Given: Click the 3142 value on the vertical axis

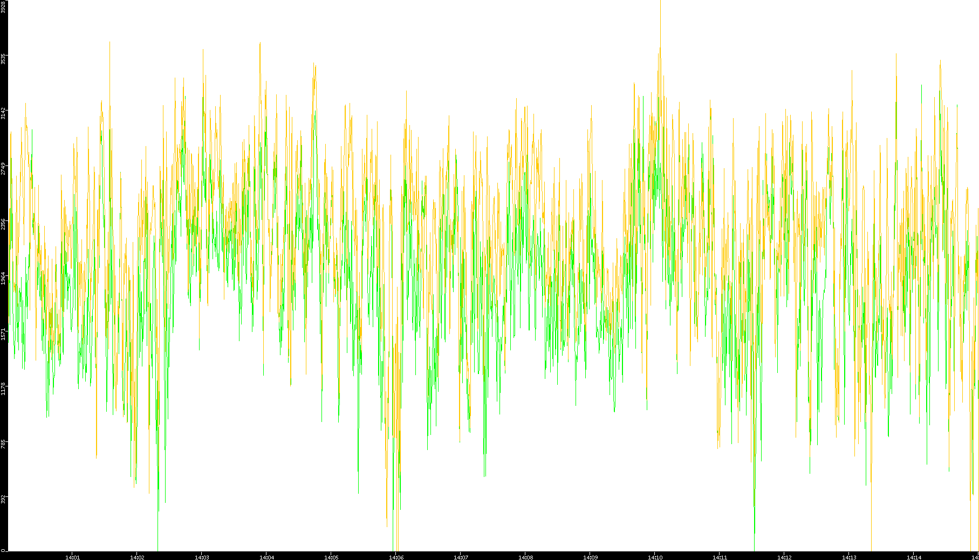Looking at the screenshot, I should tap(3, 114).
